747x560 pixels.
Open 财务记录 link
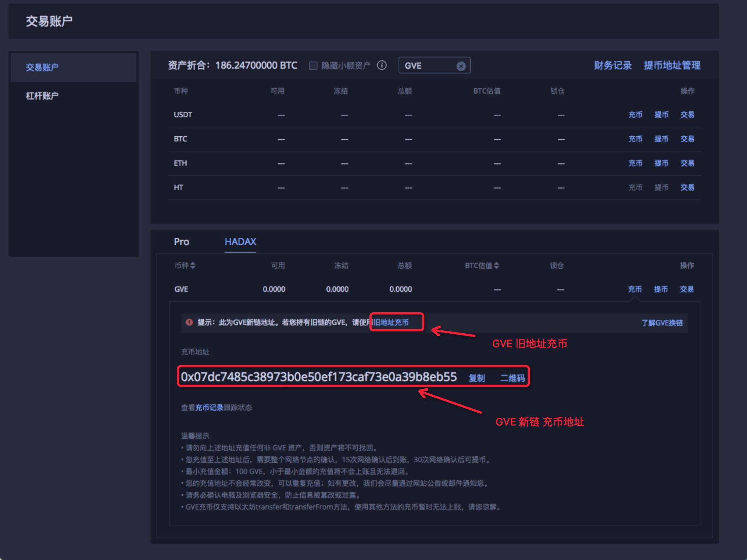tap(613, 65)
